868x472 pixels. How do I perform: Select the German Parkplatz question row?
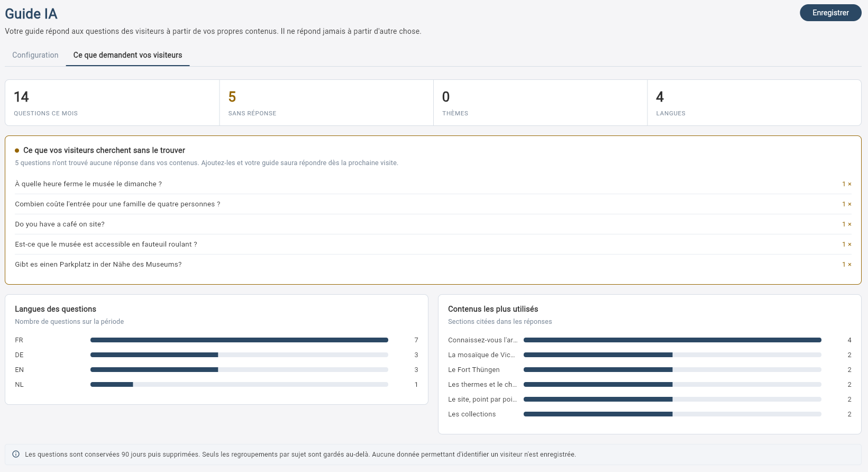click(433, 265)
